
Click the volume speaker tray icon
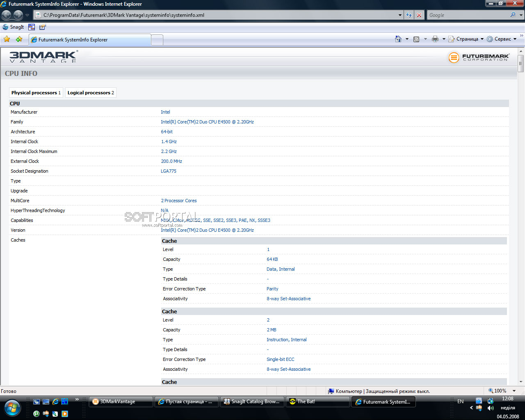[491, 408]
